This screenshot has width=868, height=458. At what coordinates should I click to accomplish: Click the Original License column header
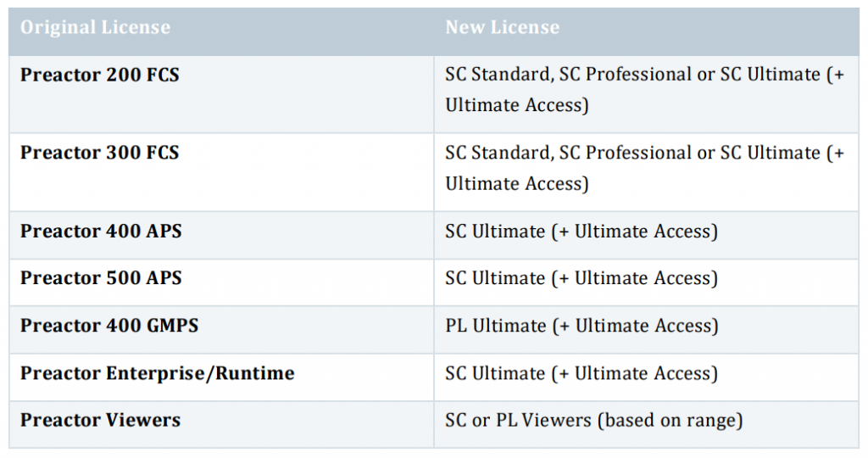pos(95,27)
